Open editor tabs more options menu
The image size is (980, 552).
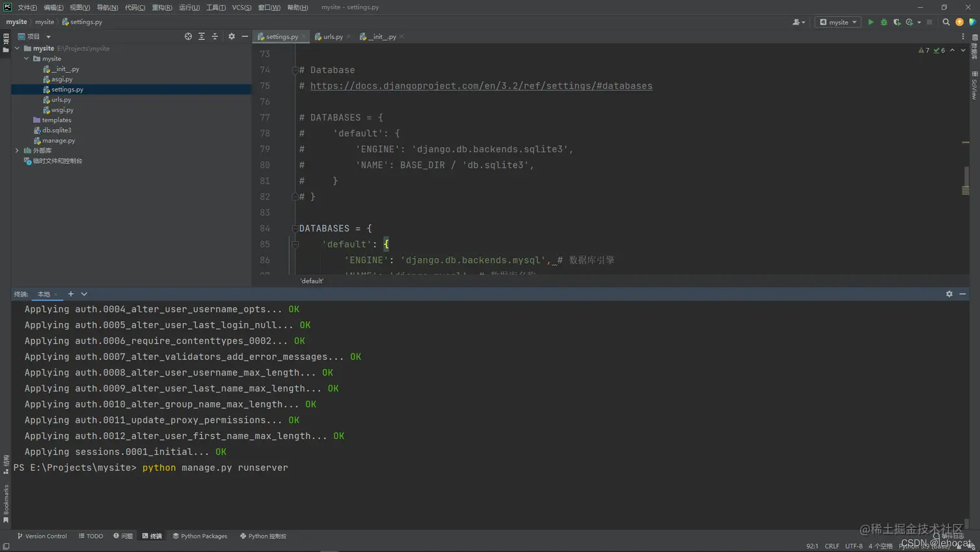(x=962, y=36)
